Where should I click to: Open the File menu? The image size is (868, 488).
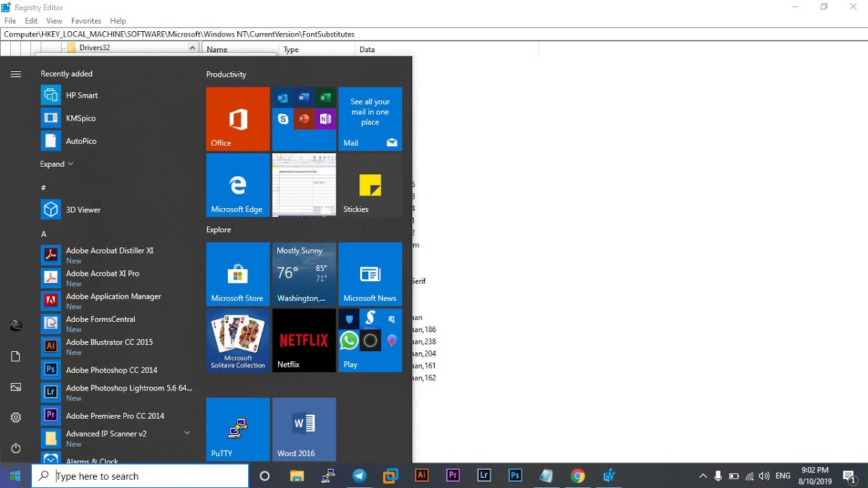point(10,21)
